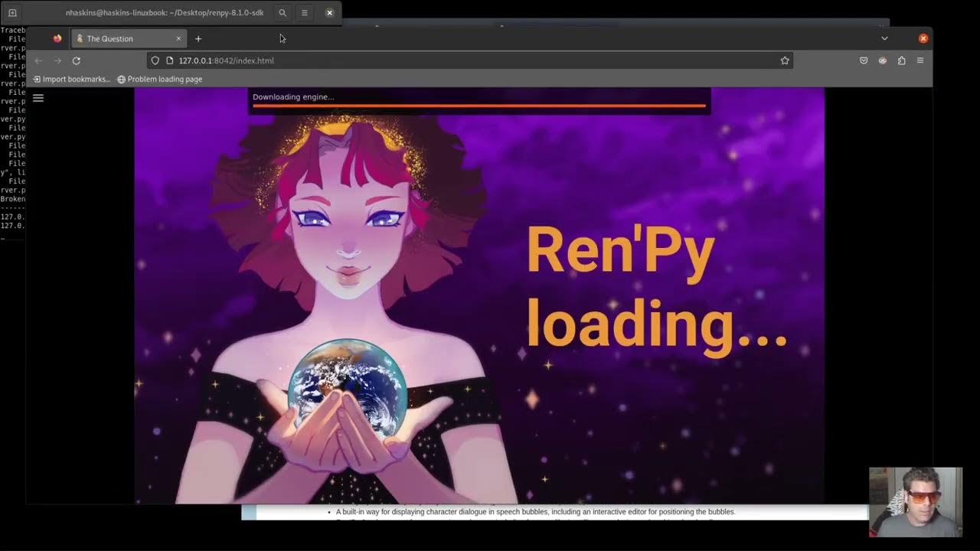This screenshot has width=980, height=551.
Task: Open new tab in the terminal window
Action: click(12, 13)
